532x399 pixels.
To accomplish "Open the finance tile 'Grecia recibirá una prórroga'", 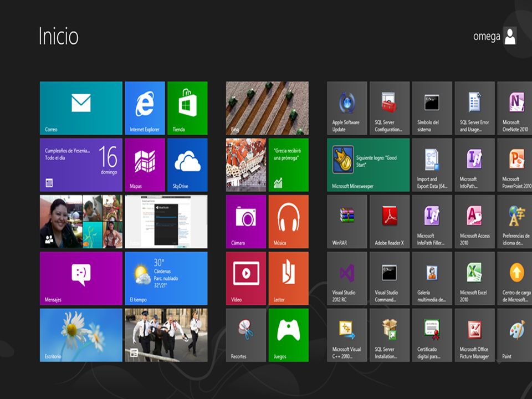I will tap(289, 165).
